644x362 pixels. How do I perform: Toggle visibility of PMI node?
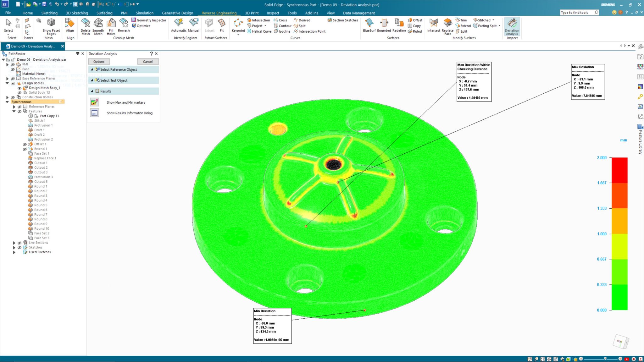[x=13, y=64]
